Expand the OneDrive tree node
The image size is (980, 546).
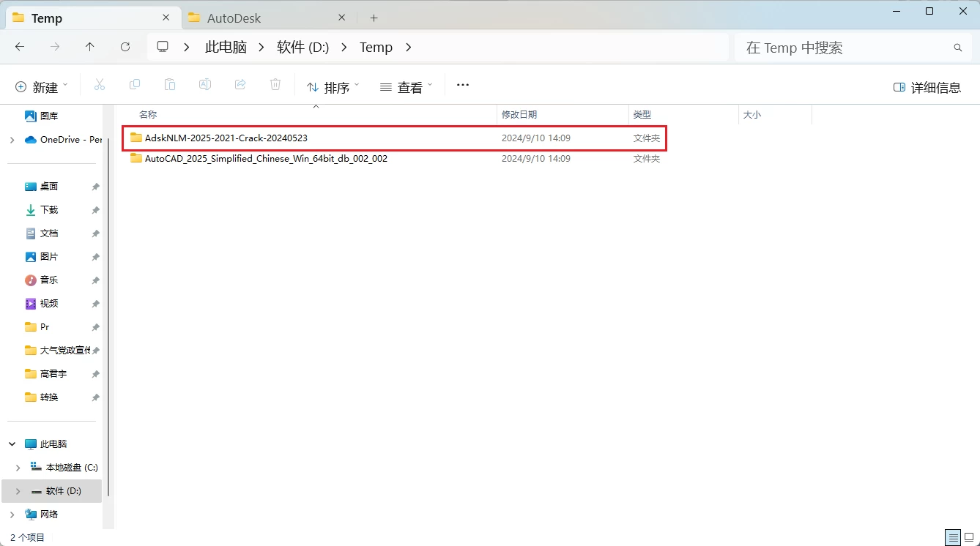coord(12,140)
